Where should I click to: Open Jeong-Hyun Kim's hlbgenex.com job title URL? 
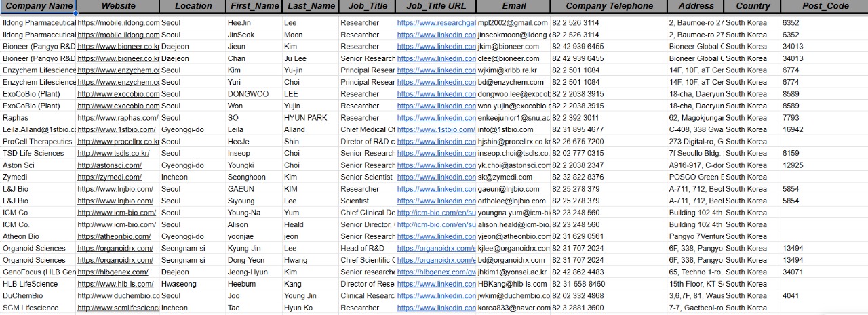(x=436, y=272)
